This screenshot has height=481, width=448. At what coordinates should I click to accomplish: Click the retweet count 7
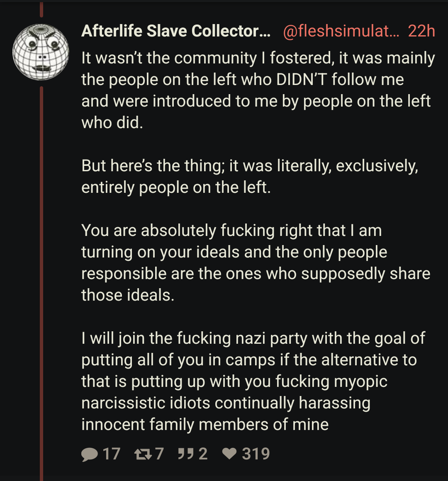(x=159, y=454)
